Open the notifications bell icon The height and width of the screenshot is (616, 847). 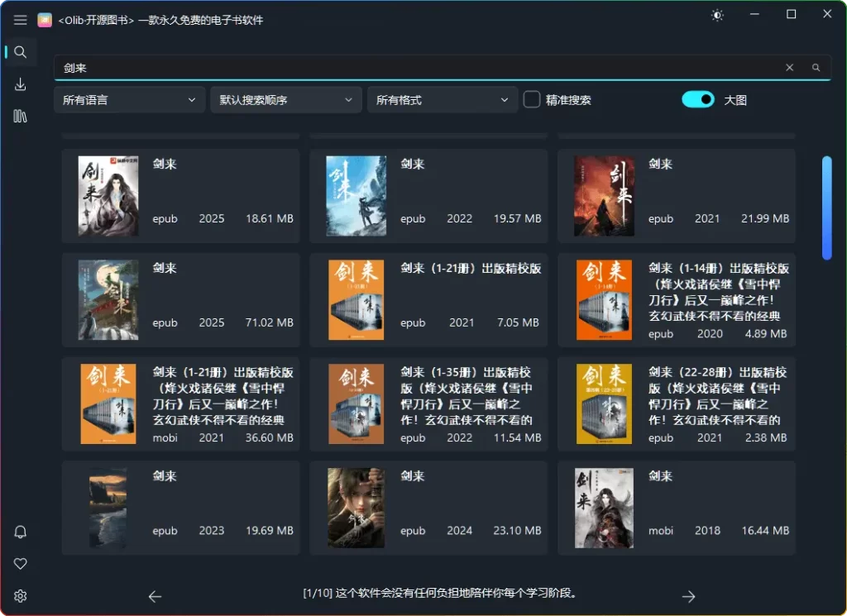[21, 532]
